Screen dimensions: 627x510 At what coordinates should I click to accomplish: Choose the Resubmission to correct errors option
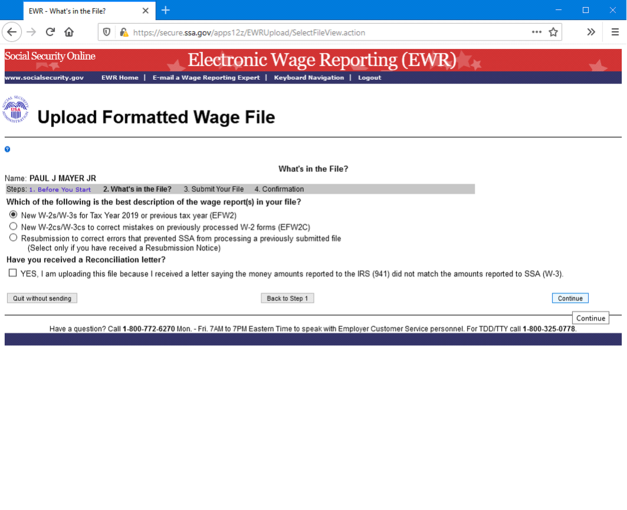coord(13,238)
